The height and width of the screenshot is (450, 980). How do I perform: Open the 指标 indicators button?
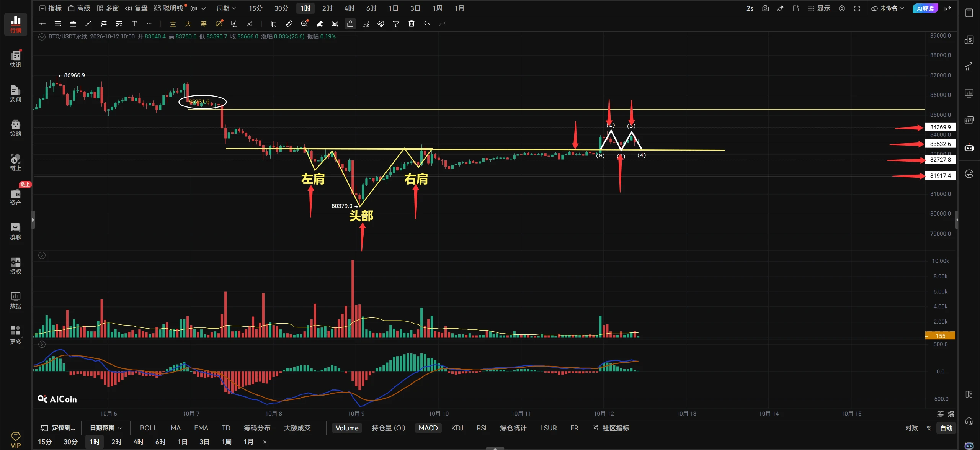point(51,8)
